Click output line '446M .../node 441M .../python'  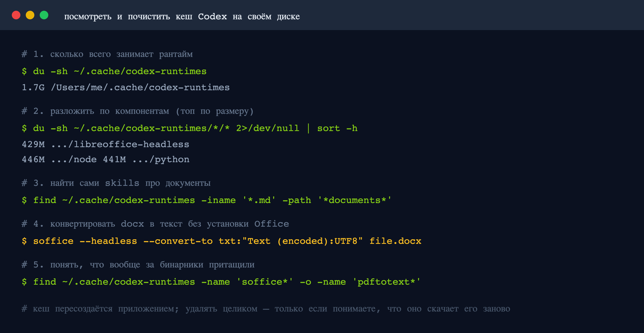[x=105, y=160]
